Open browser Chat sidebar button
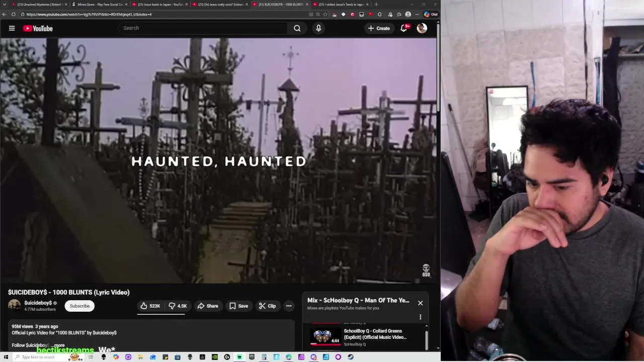This screenshot has height=362, width=644. [x=431, y=14]
